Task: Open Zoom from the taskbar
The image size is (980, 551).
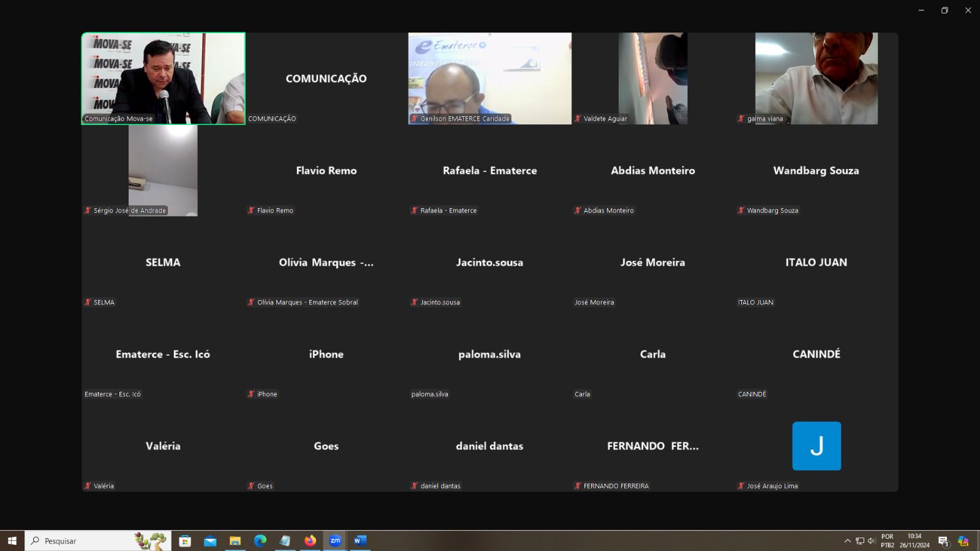Action: [x=335, y=541]
